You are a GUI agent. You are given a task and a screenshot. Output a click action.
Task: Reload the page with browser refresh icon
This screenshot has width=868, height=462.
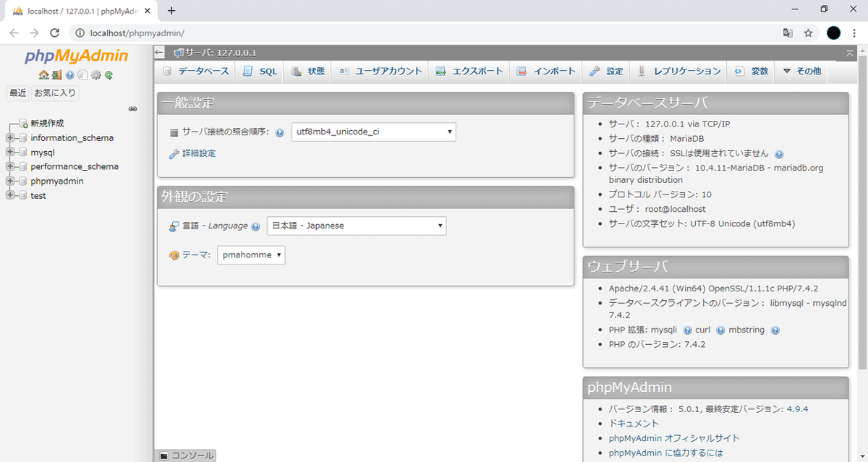coord(54,33)
